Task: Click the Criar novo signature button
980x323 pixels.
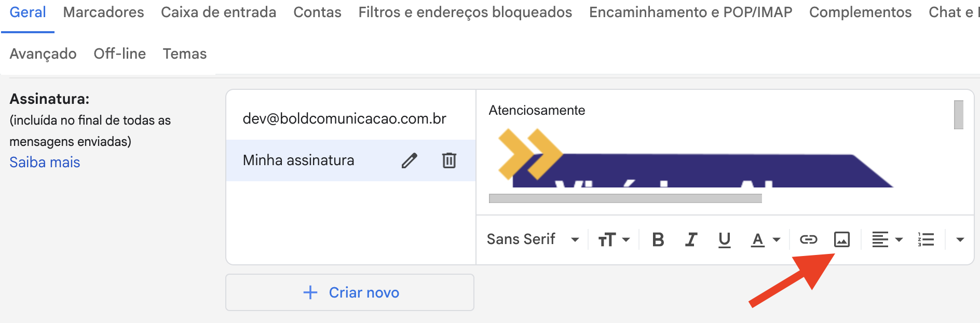Action: (350, 292)
